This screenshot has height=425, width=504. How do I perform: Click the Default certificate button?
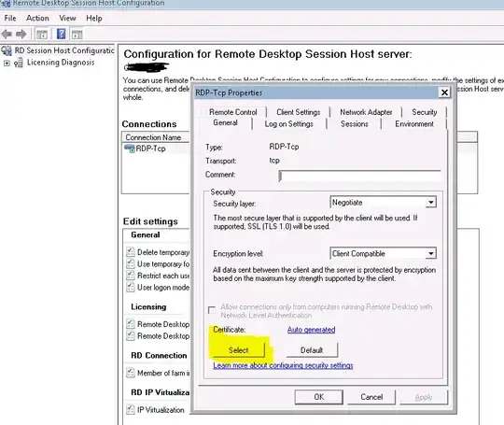312,350
